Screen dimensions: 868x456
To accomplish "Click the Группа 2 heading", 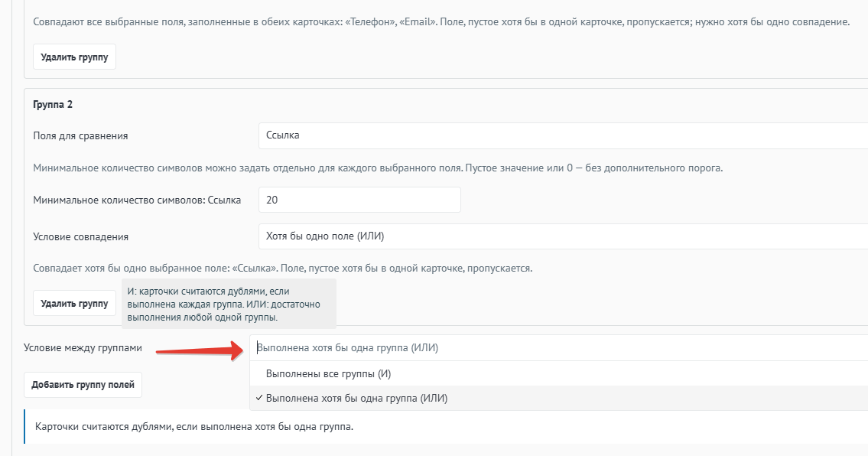I will pos(53,105).
